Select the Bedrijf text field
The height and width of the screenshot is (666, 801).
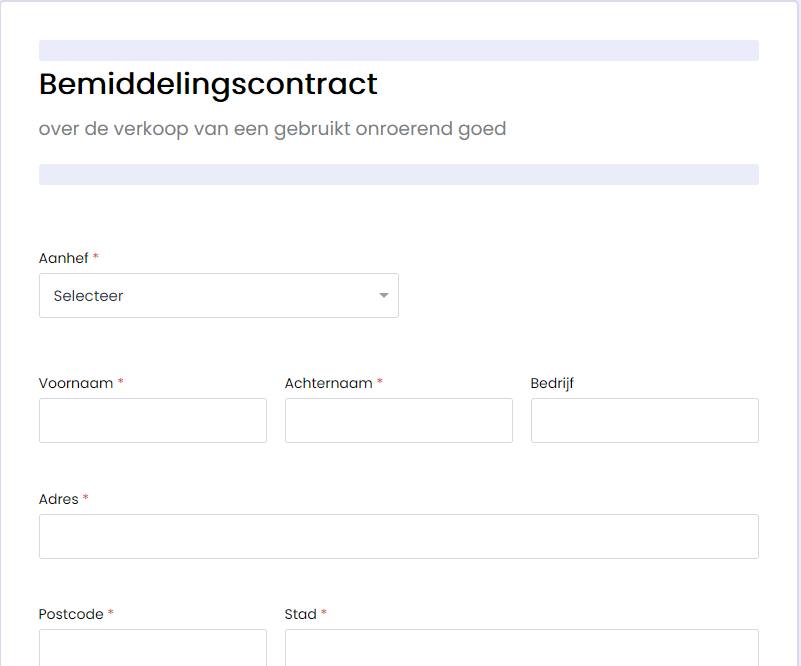645,420
